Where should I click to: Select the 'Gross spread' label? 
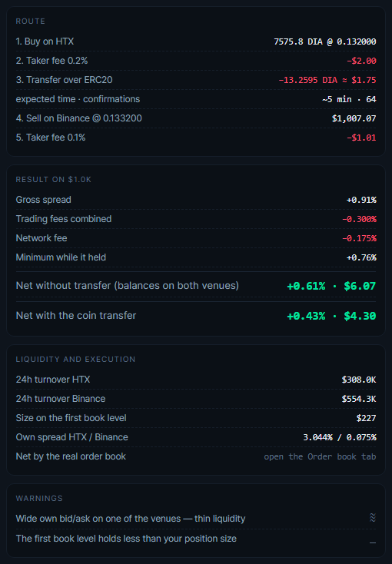44,200
